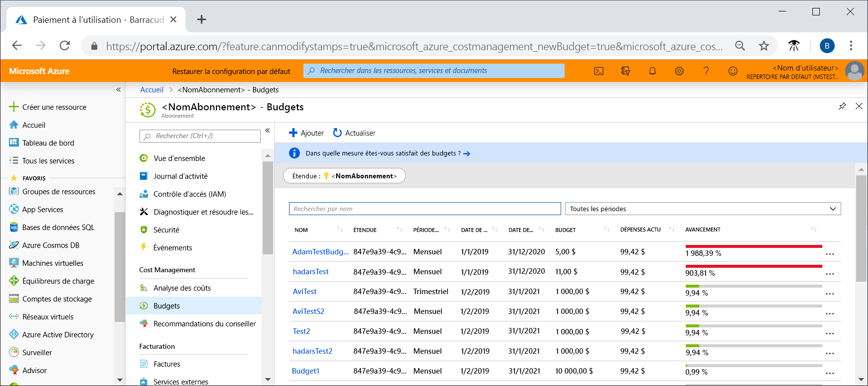Collapse the subscription resource menu
868x386 pixels.
point(267,131)
